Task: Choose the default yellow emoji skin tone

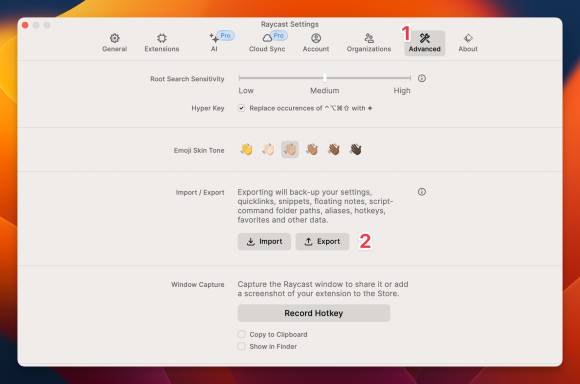Action: point(246,149)
